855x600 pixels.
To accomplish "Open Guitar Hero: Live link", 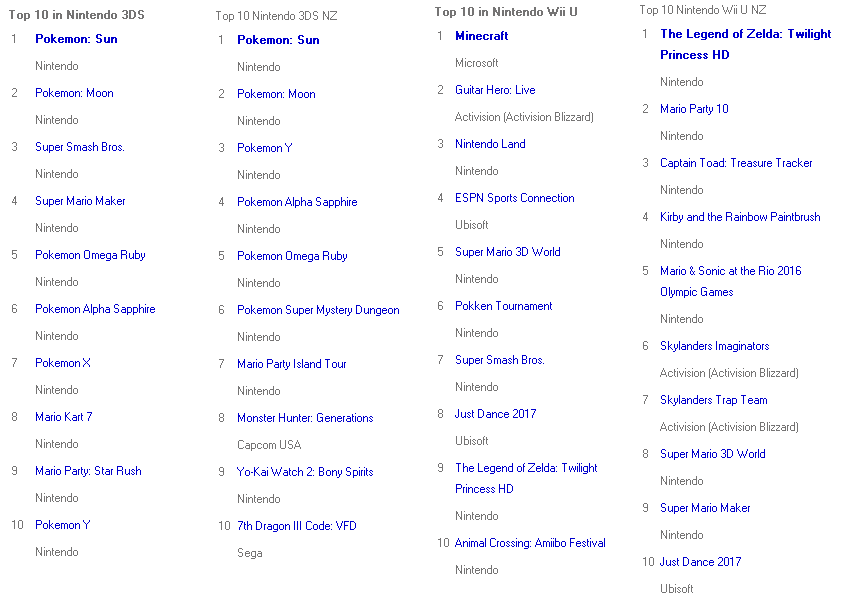I will click(495, 90).
